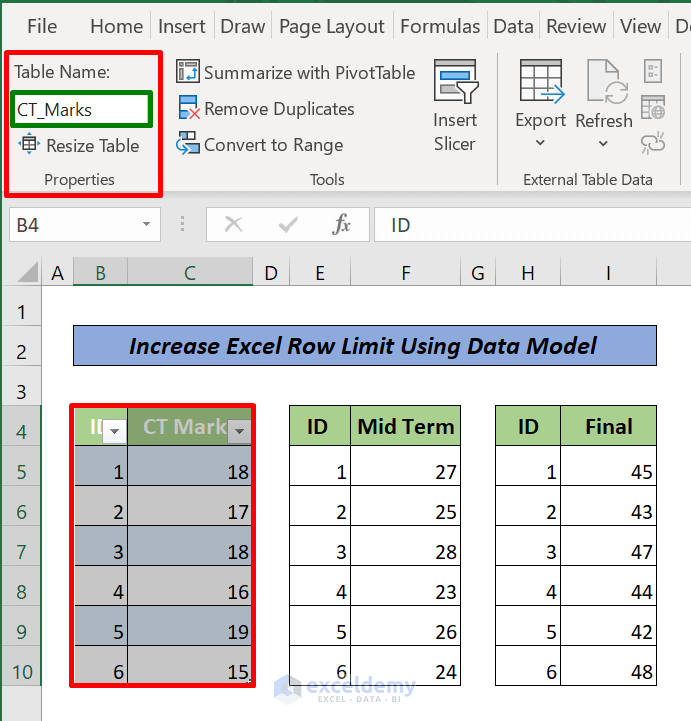691x721 pixels.
Task: Open the Review tab
Action: [x=576, y=26]
